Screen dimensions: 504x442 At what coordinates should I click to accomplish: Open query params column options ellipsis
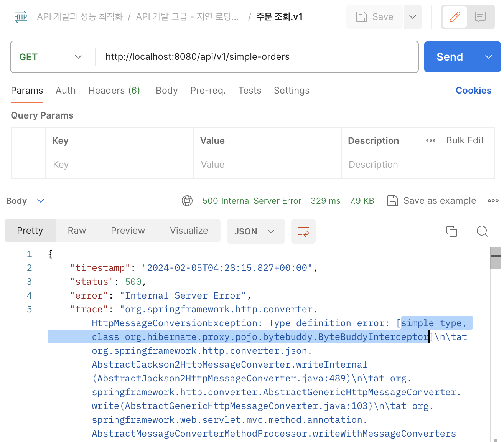pyautogui.click(x=431, y=140)
